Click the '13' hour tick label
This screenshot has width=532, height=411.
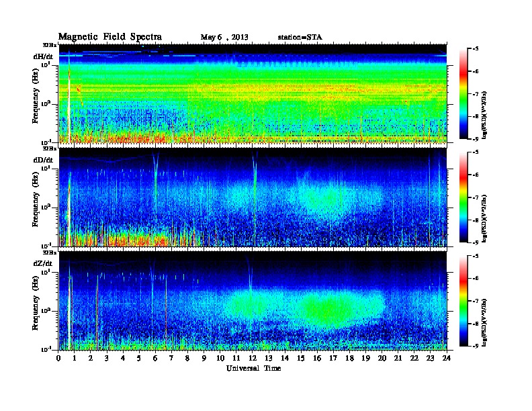pyautogui.click(x=269, y=359)
